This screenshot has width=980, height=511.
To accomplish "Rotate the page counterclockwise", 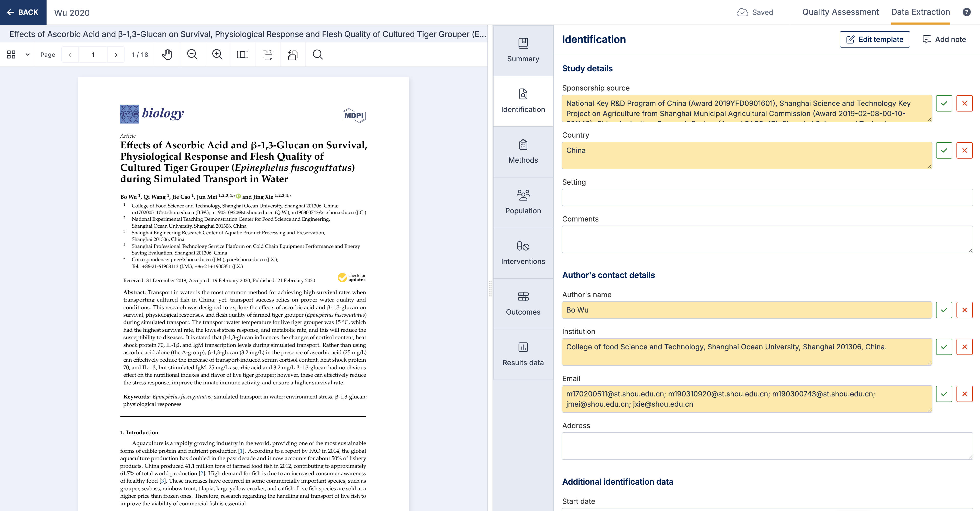I will (293, 55).
